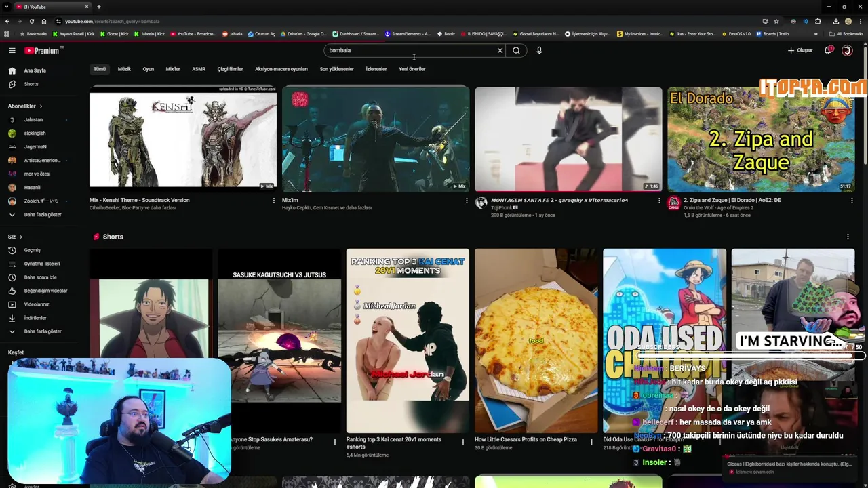
Task: Expand Daha fazla göster under Abonelikler
Action: 43,215
